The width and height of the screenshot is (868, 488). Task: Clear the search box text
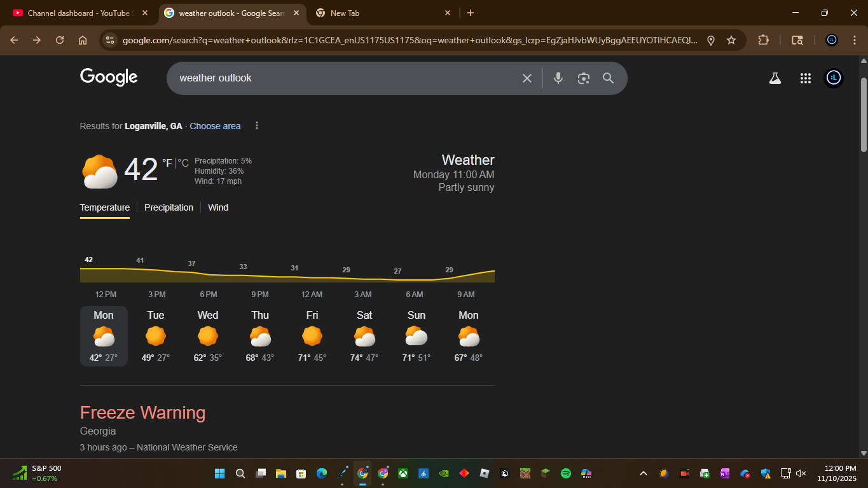(x=527, y=78)
